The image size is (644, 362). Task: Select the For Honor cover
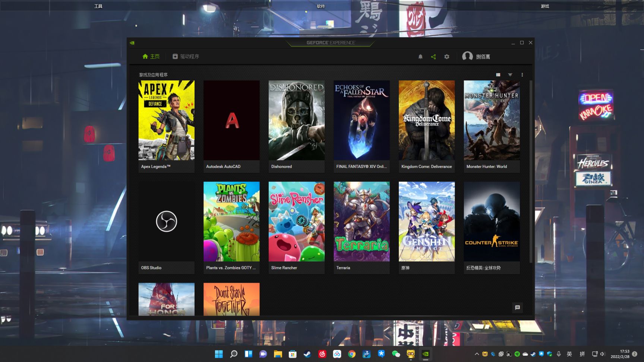click(167, 299)
